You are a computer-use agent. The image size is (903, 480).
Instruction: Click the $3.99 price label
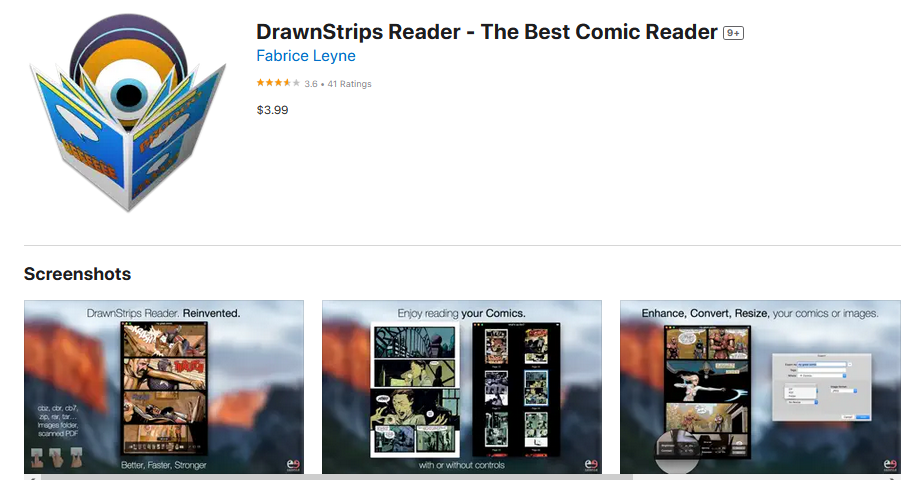[272, 109]
